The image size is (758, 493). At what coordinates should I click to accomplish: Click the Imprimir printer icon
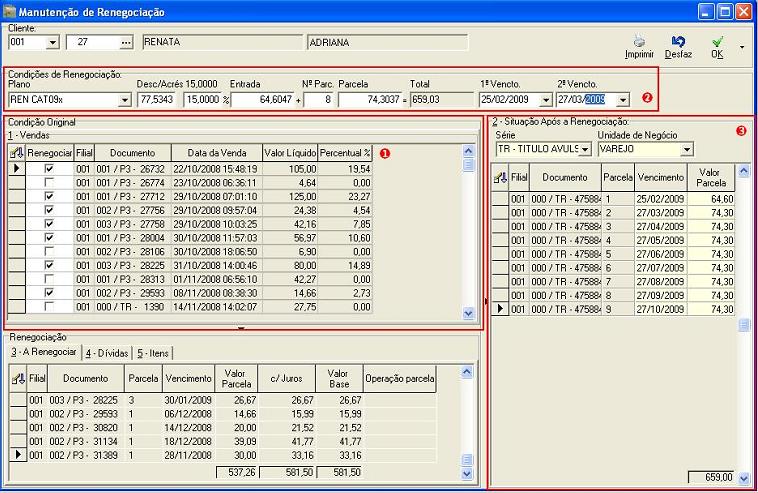click(x=639, y=40)
